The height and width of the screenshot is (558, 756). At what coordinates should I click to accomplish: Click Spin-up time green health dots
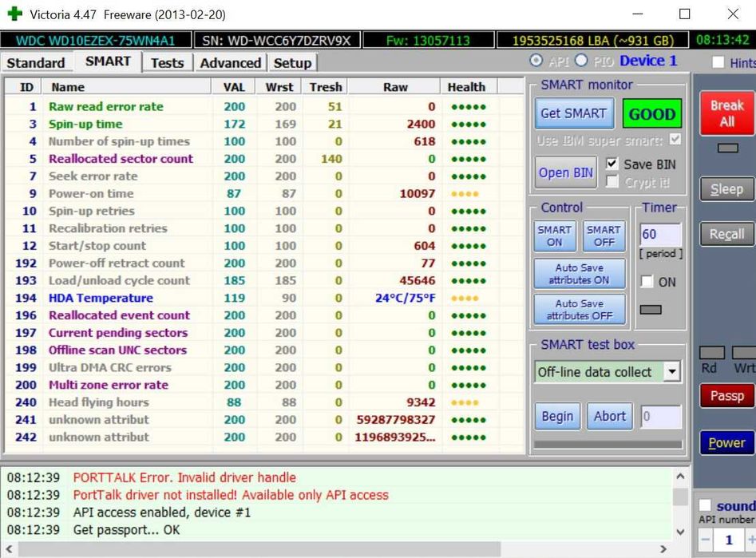click(469, 125)
